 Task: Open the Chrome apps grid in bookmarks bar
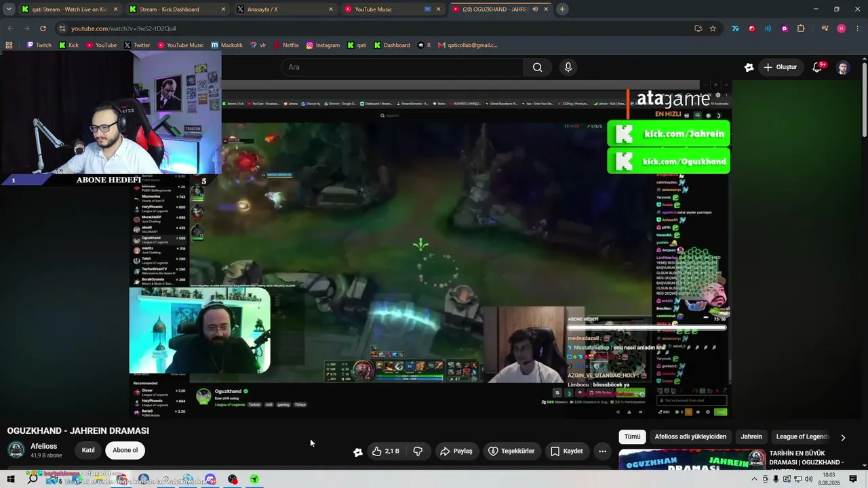(9, 45)
